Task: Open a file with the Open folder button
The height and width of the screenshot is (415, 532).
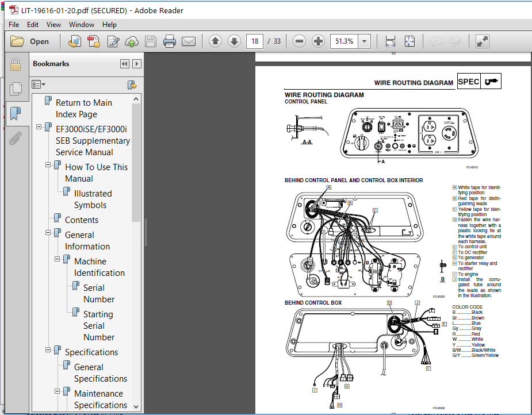Action: 30,41
